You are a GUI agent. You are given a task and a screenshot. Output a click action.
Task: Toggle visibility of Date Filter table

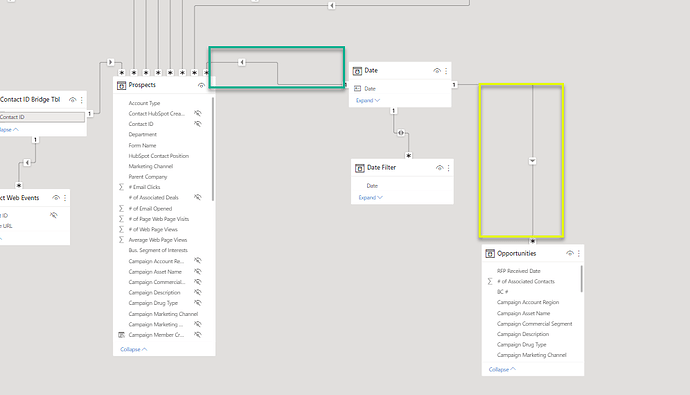point(439,168)
